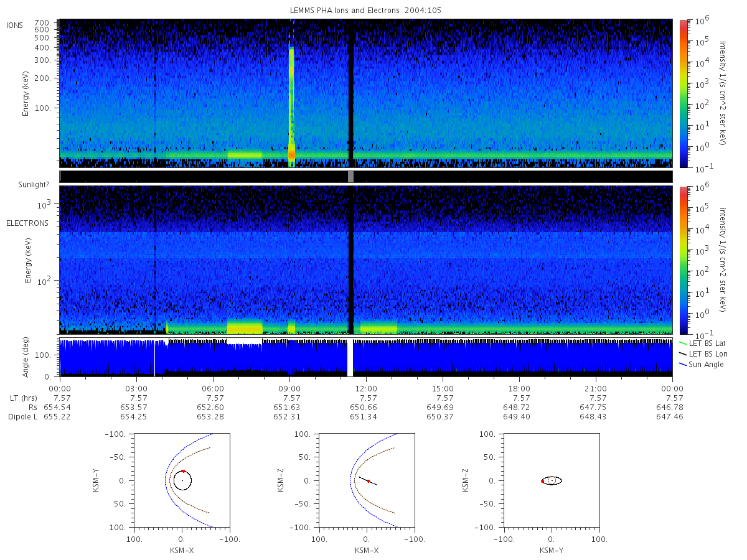Click the red spacecraft dot in the KSM-X/KSM-Y orbit plot
747x560 pixels.
[x=184, y=472]
